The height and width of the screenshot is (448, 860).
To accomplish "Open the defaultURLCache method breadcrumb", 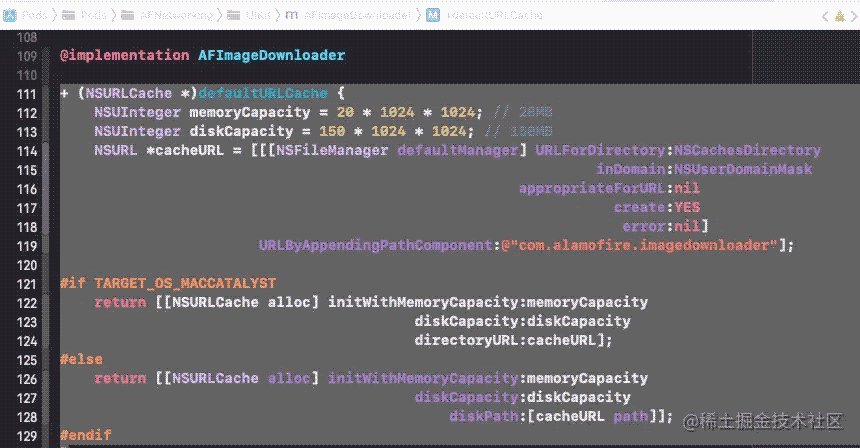I will point(495,15).
